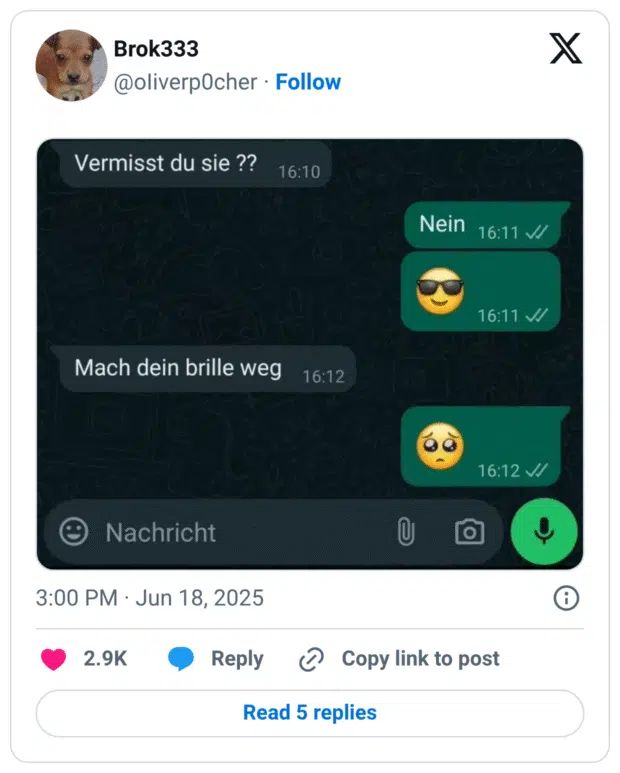This screenshot has height=773, width=620.
Task: Click the sunglasses emoji message
Action: point(481,291)
